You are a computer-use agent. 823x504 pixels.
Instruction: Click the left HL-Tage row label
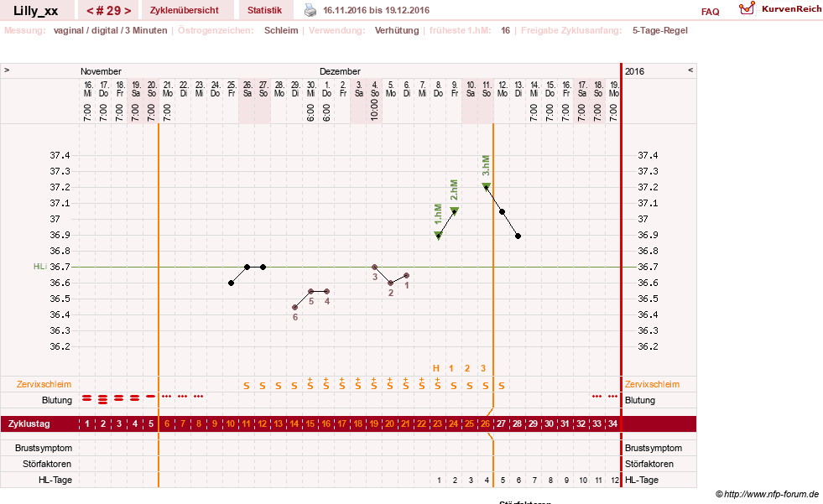point(55,480)
